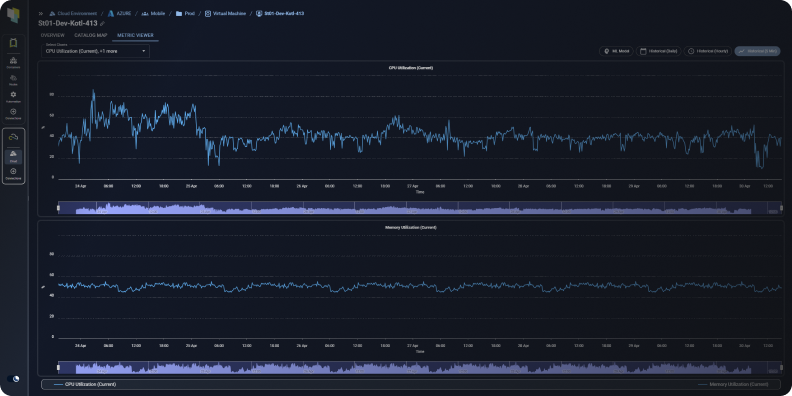Screen dimensions: 792x396
Task: Click the Memory range navigator overview strip
Action: (x=420, y=367)
